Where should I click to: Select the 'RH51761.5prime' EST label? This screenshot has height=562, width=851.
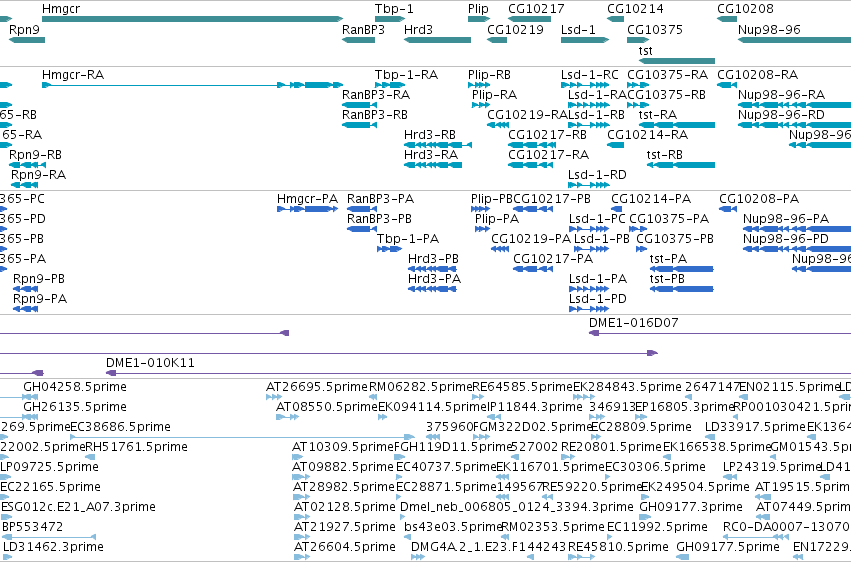coord(137,447)
